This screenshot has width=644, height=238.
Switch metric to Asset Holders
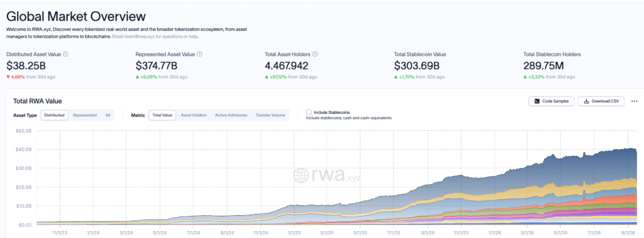(x=194, y=115)
